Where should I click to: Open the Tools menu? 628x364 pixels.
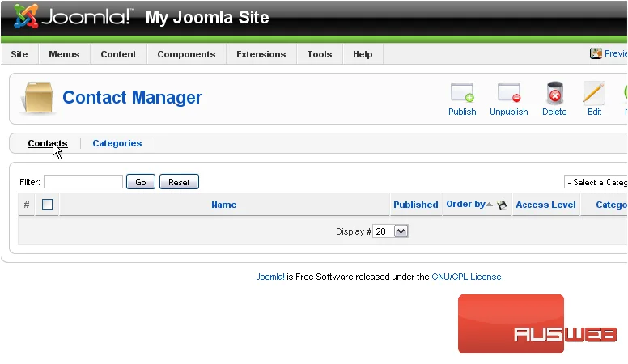click(320, 54)
